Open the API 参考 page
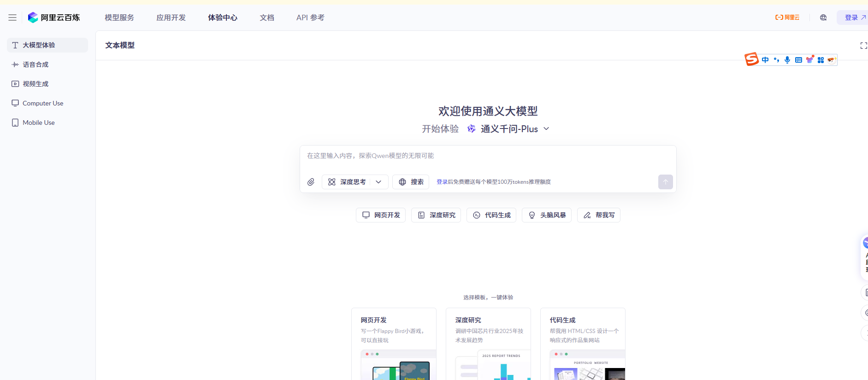868x380 pixels. pos(310,18)
